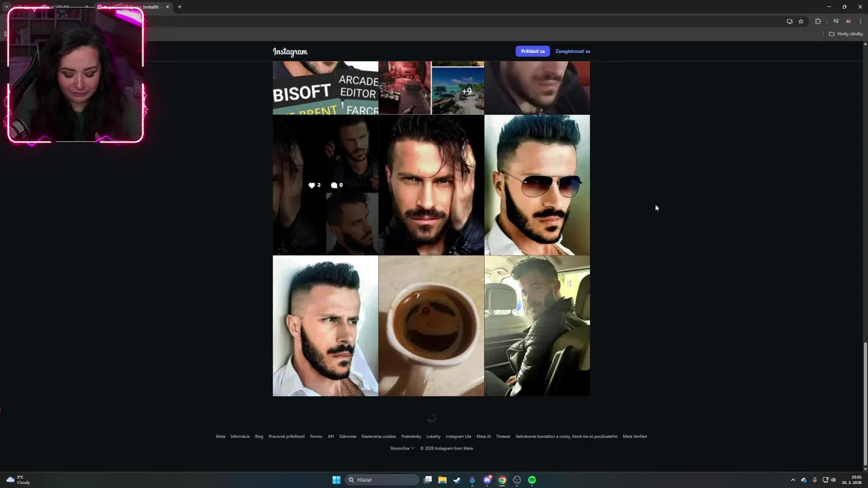Screen dimensions: 868x488
Task: Open Discord from the taskbar
Action: click(x=487, y=480)
